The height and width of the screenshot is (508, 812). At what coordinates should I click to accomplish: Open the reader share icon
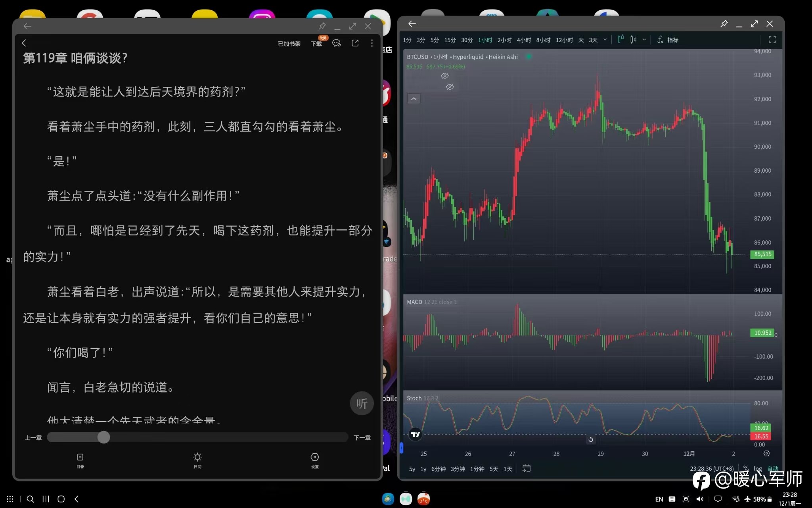[355, 43]
